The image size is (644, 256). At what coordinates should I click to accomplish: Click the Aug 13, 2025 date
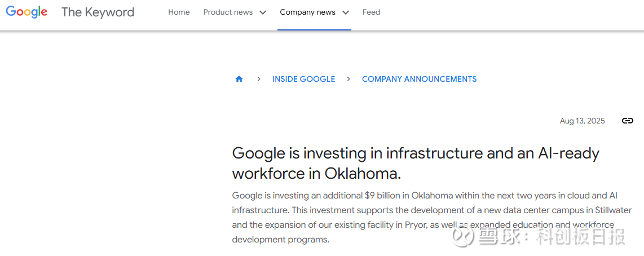[x=582, y=121]
